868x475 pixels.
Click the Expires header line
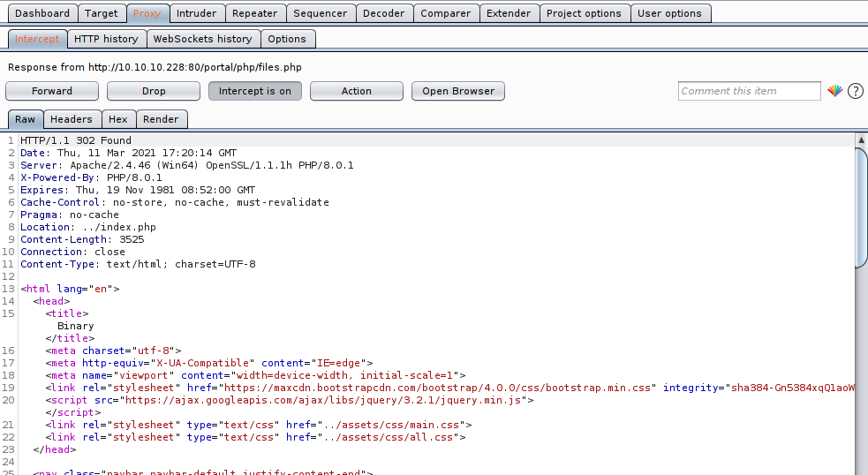point(138,190)
